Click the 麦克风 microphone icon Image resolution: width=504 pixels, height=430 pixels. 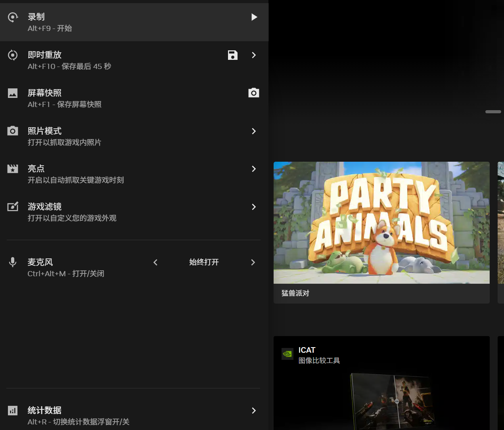pos(13,262)
